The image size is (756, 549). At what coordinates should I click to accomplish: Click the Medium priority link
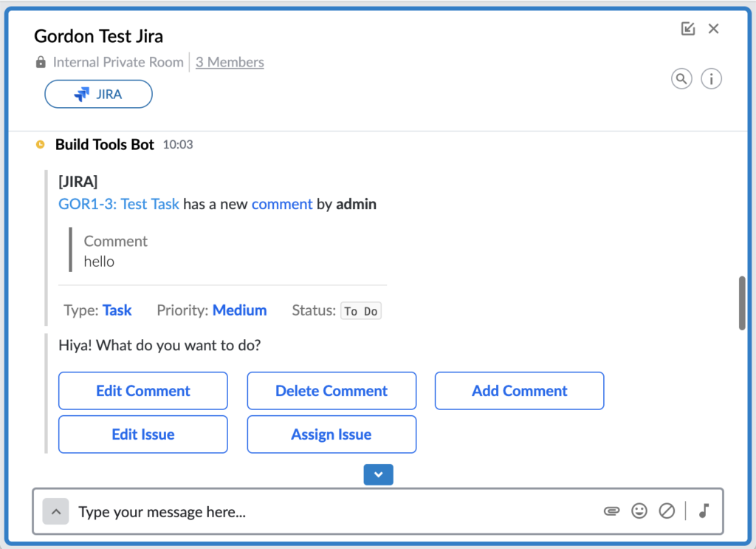click(239, 310)
